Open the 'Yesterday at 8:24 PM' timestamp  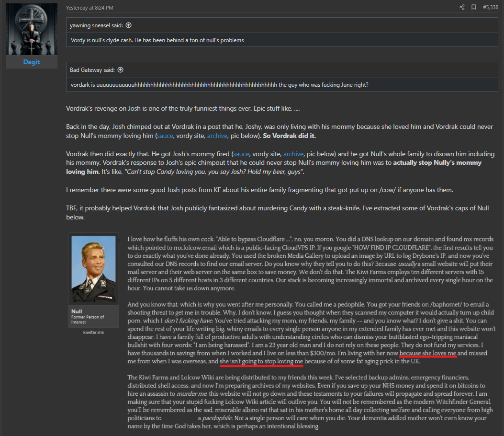pyautogui.click(x=90, y=8)
